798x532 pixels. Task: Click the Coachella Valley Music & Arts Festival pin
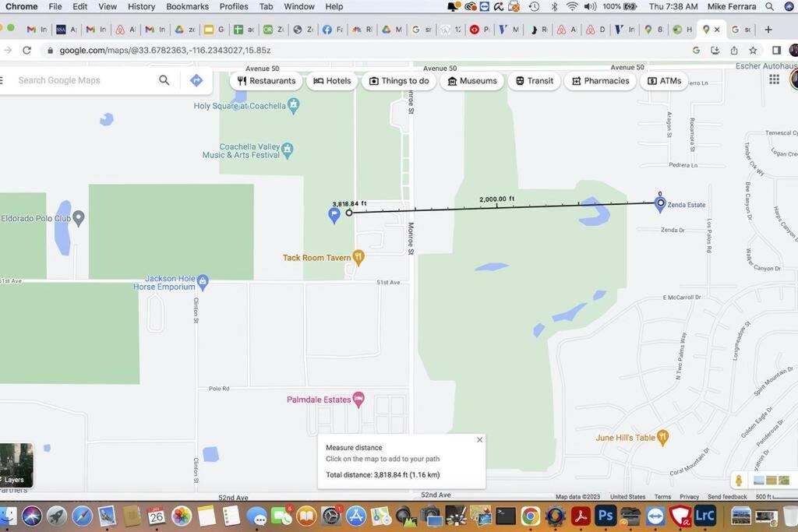[287, 150]
